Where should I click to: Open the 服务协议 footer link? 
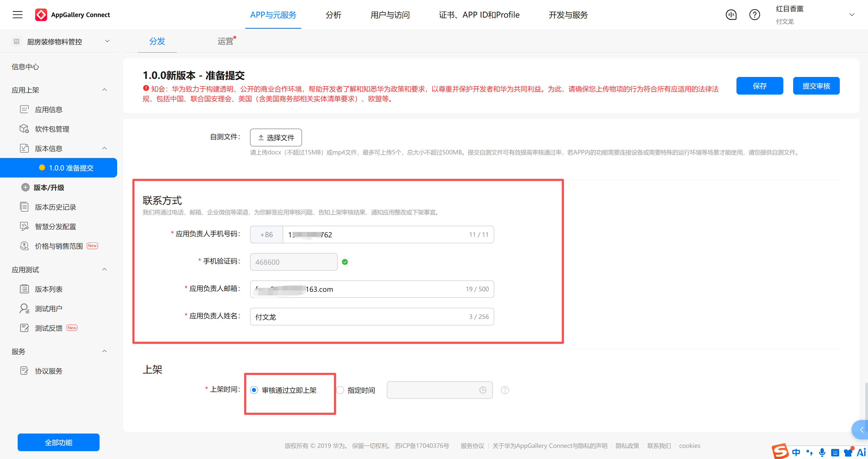click(473, 445)
